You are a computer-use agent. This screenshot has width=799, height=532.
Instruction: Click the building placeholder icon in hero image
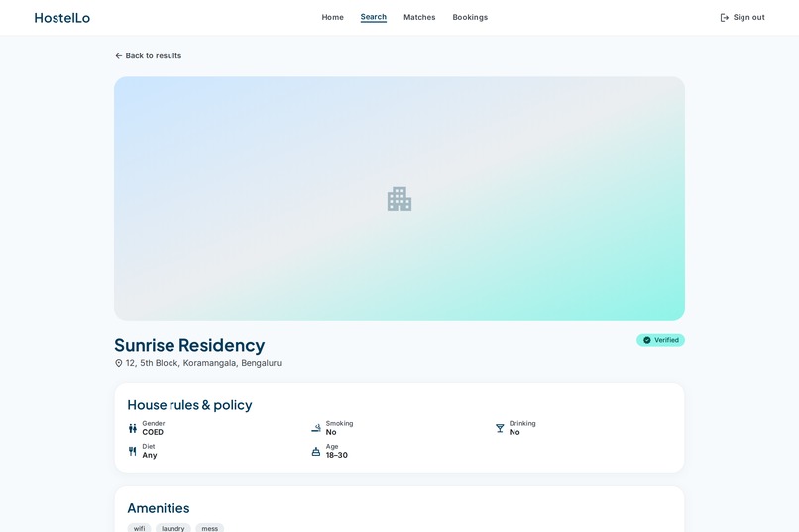(x=399, y=199)
